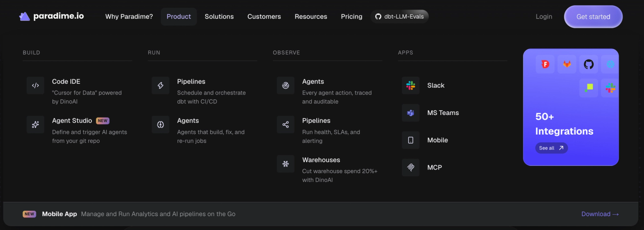
Task: Click the Run Pipelines lightning icon
Action: coord(161,86)
